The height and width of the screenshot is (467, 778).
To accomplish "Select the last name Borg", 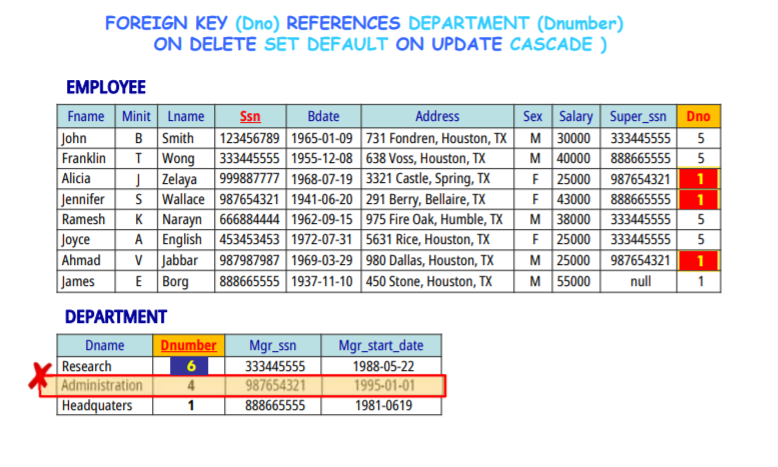I will pos(175,281).
